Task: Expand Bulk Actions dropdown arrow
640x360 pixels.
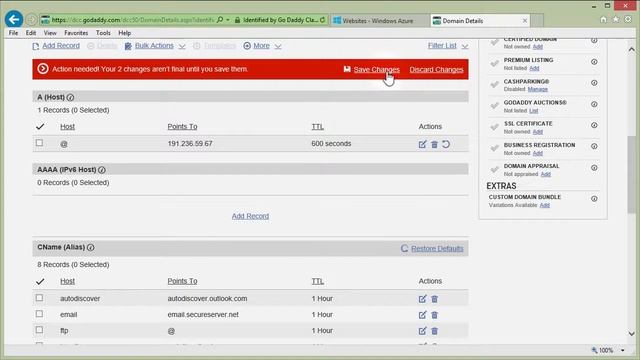Action: (x=182, y=47)
